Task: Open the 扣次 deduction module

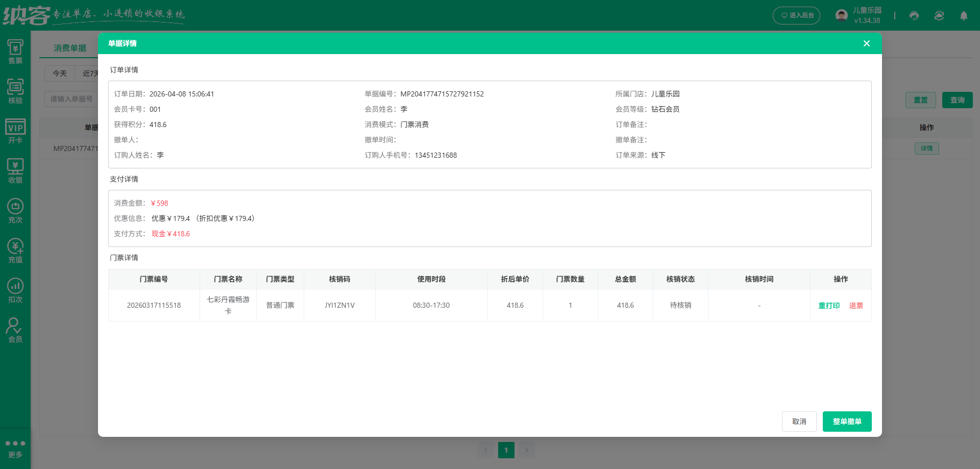Action: pos(15,289)
